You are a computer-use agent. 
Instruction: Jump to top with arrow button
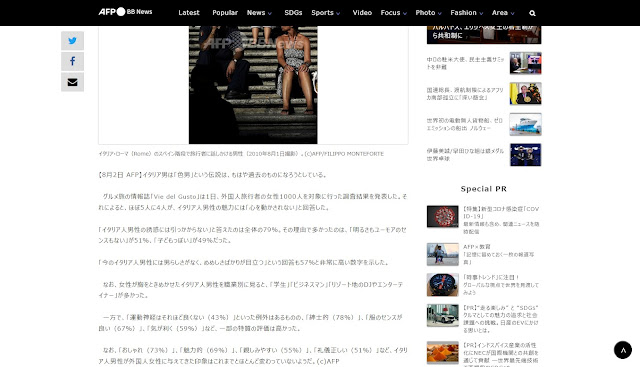pos(623,350)
